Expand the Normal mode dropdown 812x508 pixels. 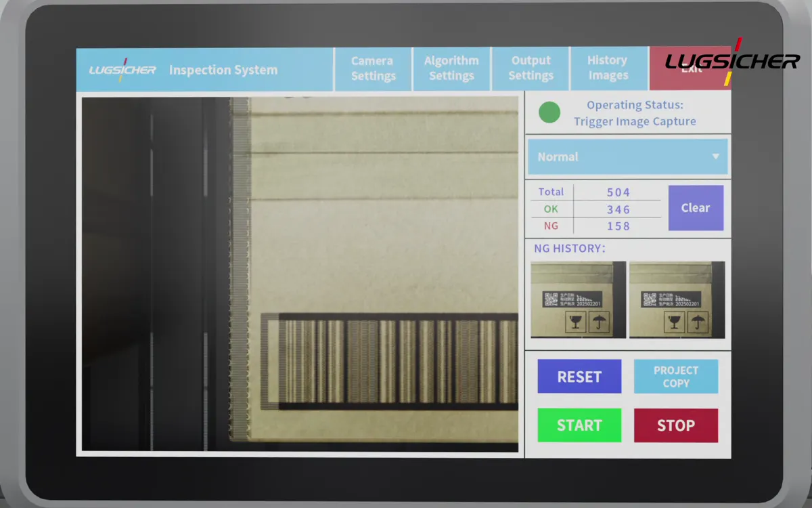click(x=628, y=156)
